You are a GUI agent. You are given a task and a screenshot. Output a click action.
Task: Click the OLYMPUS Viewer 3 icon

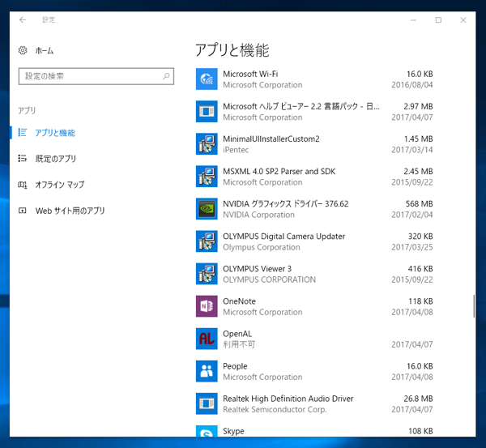207,274
